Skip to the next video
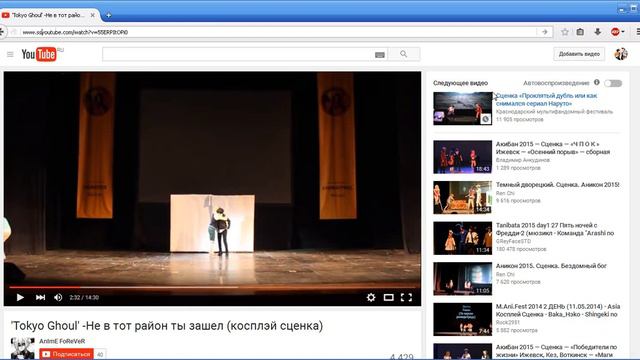This screenshot has width=640, height=360. point(40,297)
